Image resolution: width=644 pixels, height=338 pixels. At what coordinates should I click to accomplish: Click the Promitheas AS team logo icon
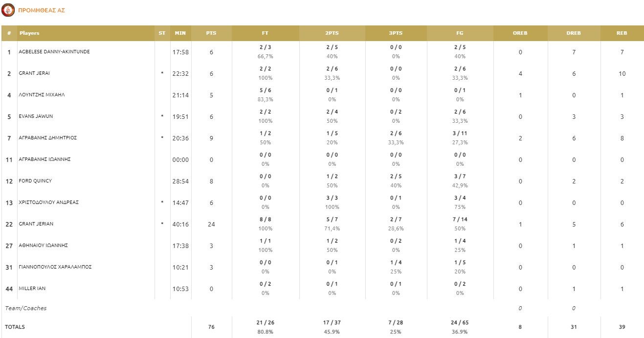tap(8, 10)
